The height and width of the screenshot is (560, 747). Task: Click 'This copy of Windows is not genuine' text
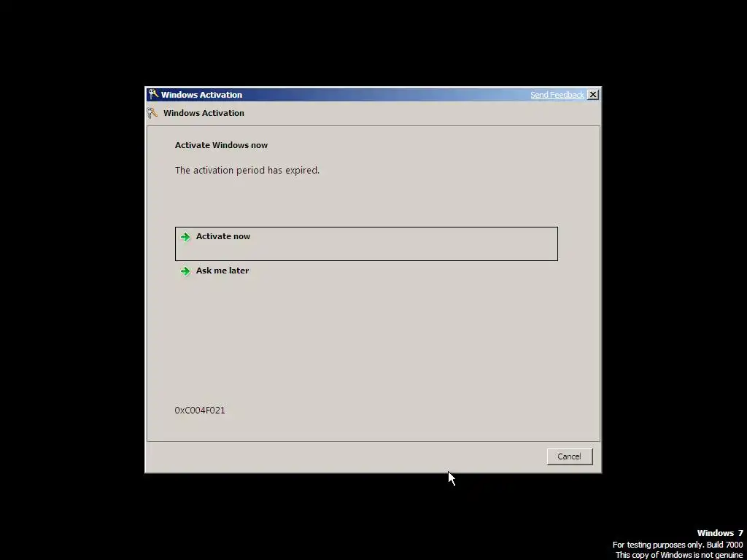[679, 555]
